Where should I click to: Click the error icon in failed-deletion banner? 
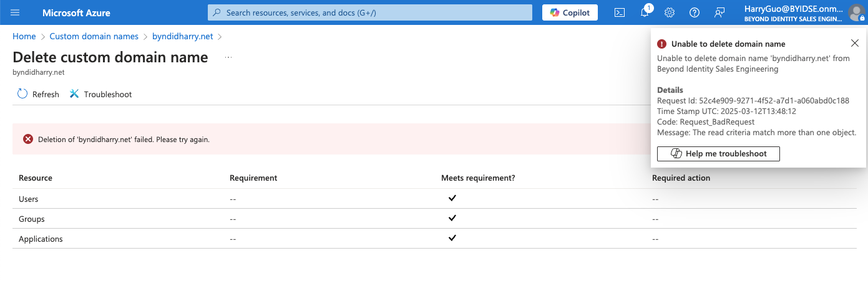[x=28, y=139]
